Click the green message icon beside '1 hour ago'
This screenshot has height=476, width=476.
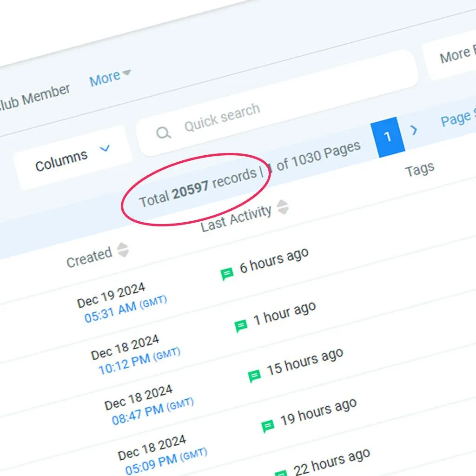point(241,326)
